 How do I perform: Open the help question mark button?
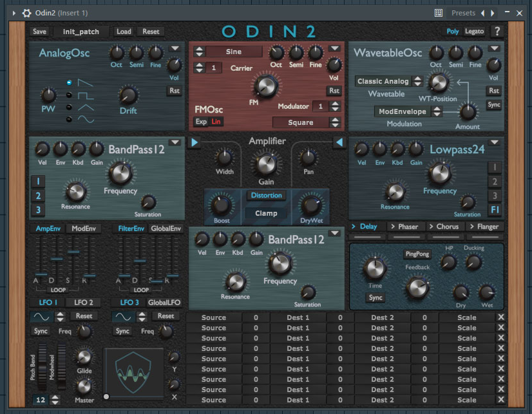coord(497,32)
